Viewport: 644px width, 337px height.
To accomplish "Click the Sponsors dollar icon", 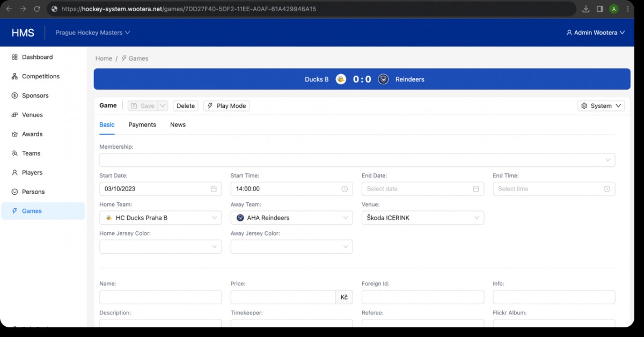I will (14, 96).
